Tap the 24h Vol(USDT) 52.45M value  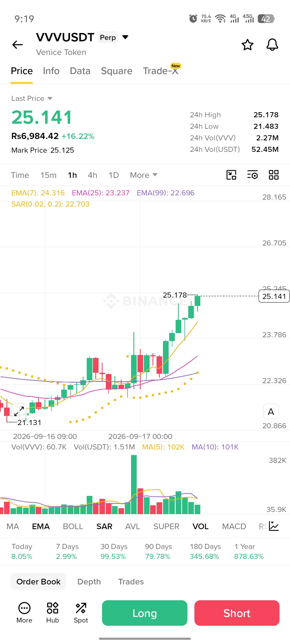265,149
